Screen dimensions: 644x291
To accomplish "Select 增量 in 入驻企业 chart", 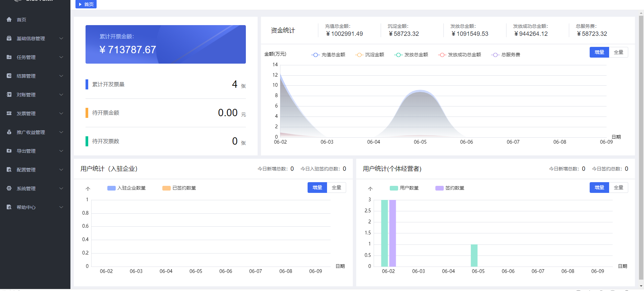I will [317, 188].
